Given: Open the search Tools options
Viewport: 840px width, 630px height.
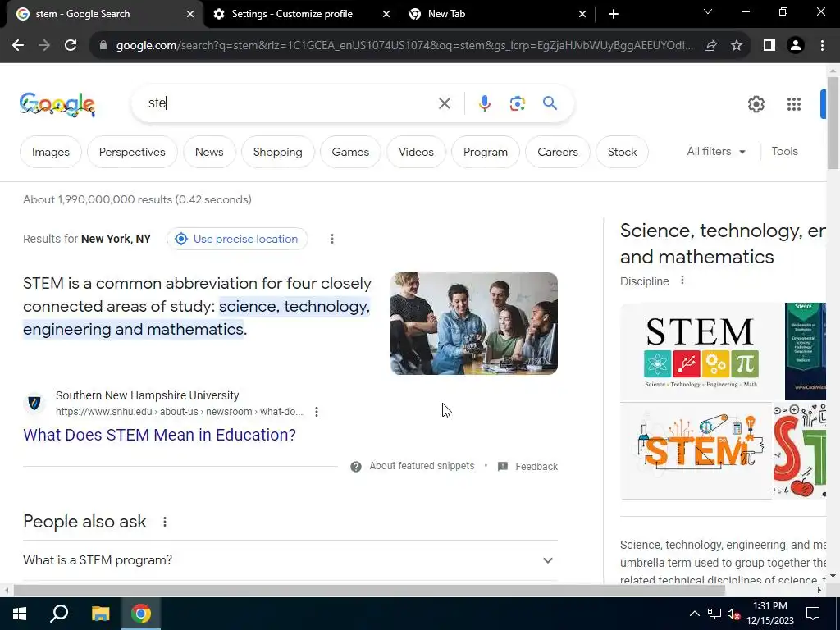Looking at the screenshot, I should tap(785, 152).
